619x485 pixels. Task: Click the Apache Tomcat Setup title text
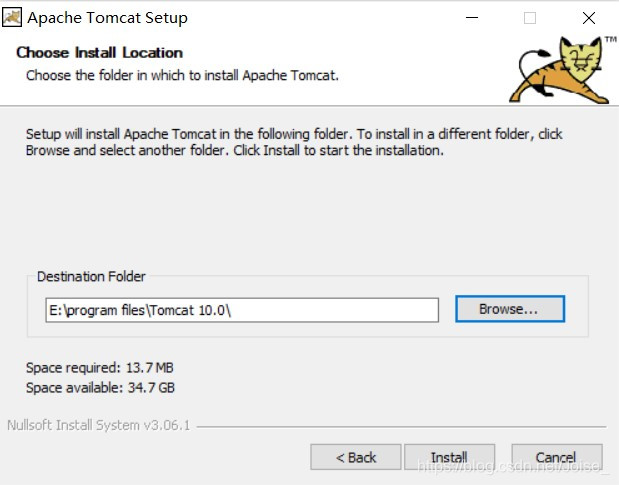(x=107, y=18)
